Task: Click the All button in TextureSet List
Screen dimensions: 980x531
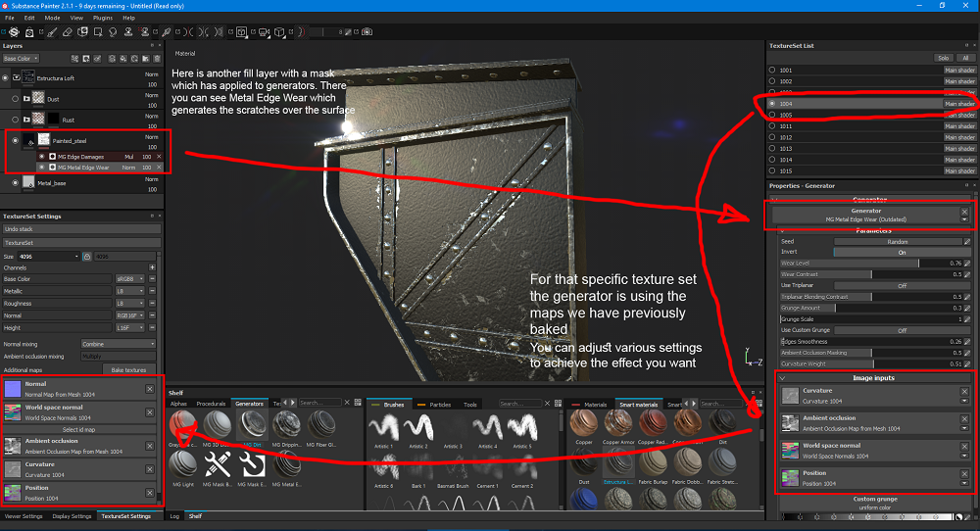Action: [965, 58]
